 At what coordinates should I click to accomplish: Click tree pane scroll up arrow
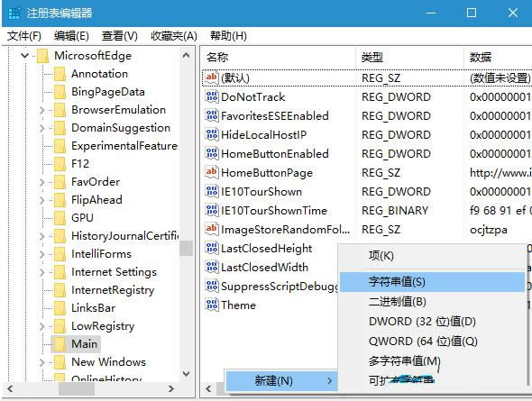click(x=187, y=55)
